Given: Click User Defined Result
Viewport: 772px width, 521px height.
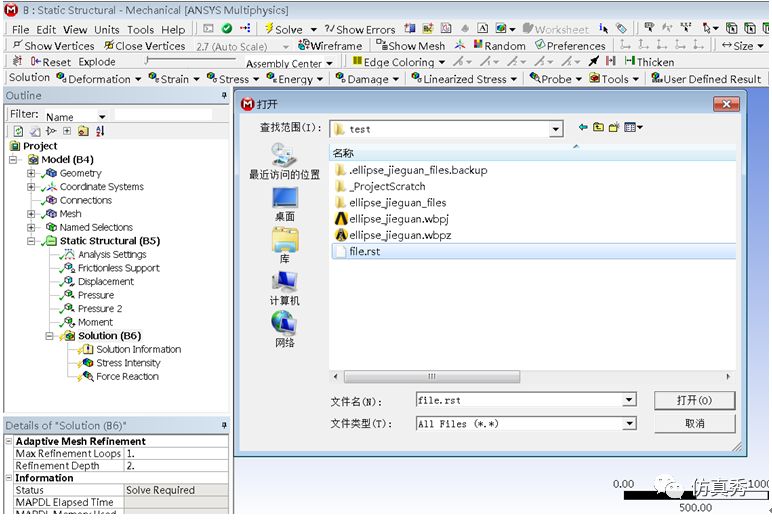Looking at the screenshot, I should coord(706,79).
